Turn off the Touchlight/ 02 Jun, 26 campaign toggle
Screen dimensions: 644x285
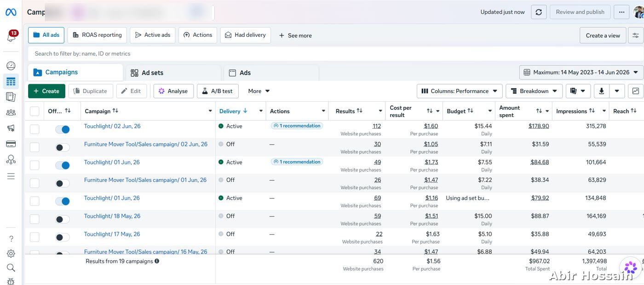pos(63,129)
